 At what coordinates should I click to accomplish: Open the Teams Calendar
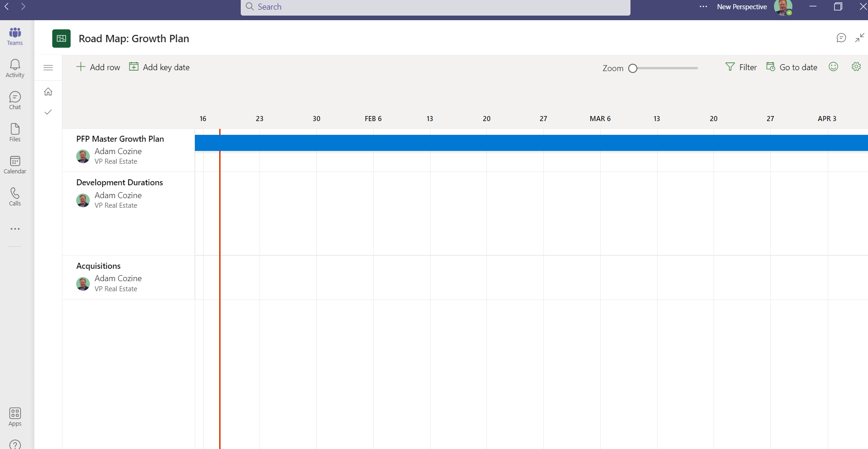(15, 164)
